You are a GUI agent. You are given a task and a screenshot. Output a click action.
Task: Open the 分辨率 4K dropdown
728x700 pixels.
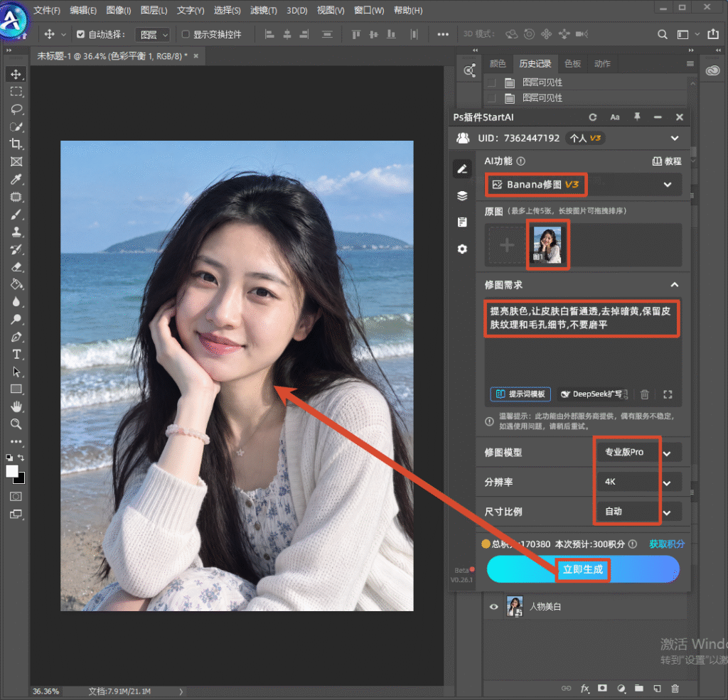639,483
